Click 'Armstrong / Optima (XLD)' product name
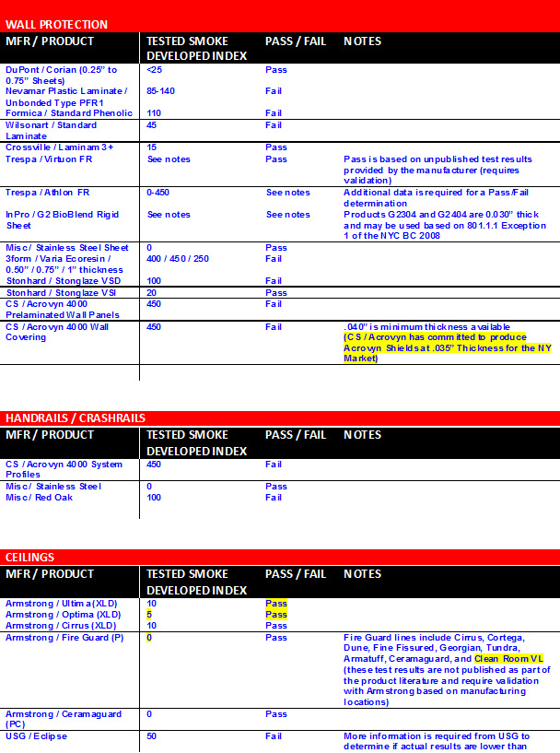This screenshot has height=753, width=560. [64, 615]
